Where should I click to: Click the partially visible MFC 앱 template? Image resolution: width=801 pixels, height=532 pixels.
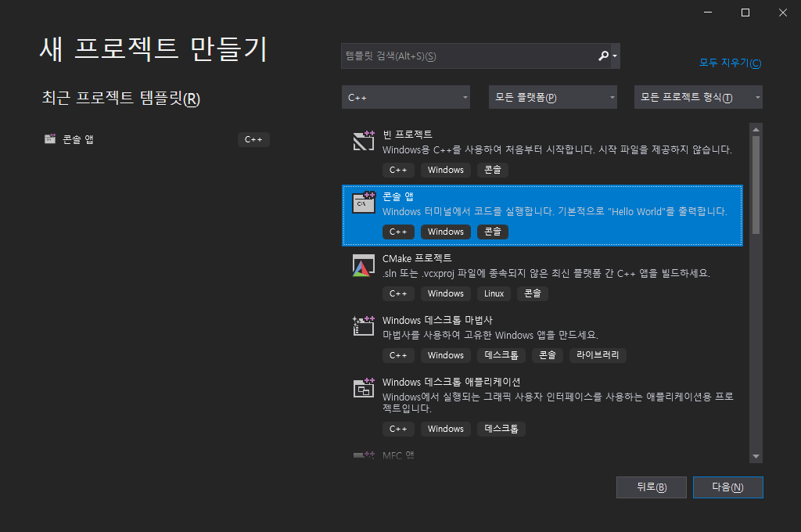point(398,455)
